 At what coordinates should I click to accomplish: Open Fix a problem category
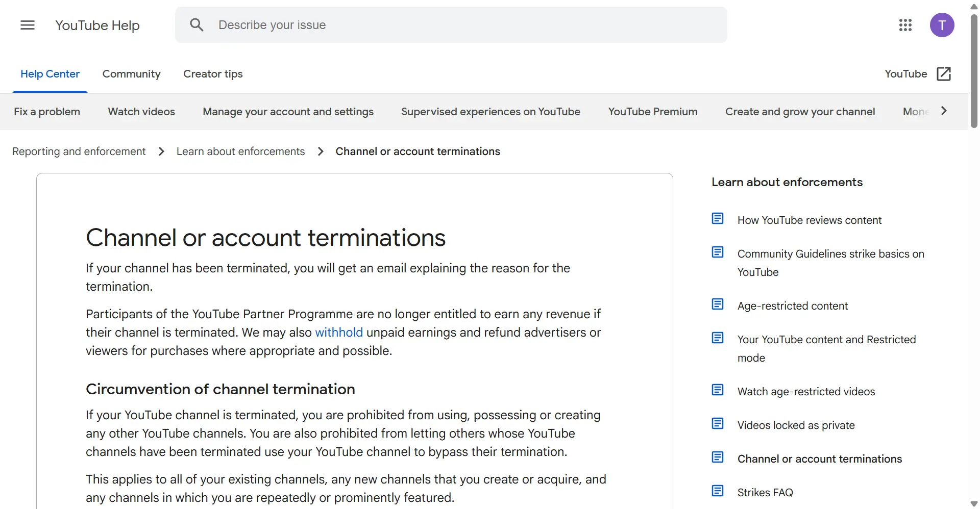tap(47, 112)
